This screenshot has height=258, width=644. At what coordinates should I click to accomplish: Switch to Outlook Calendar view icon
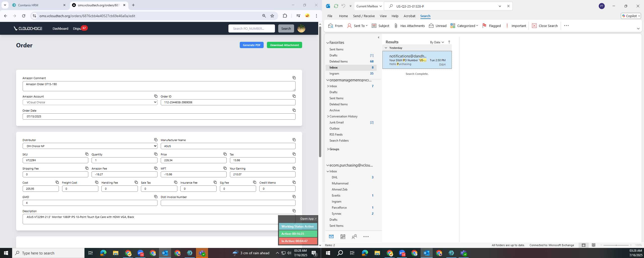coord(343,237)
